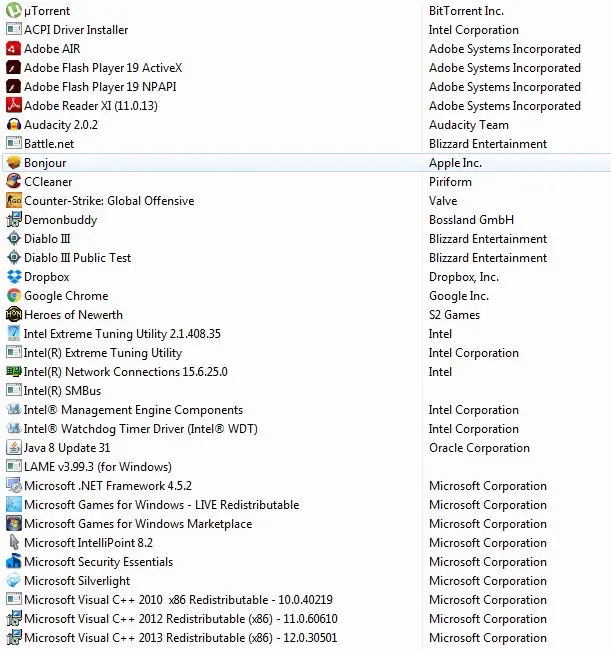This screenshot has width=611, height=649.
Task: Select the CCleaner program name
Action: [48, 182]
